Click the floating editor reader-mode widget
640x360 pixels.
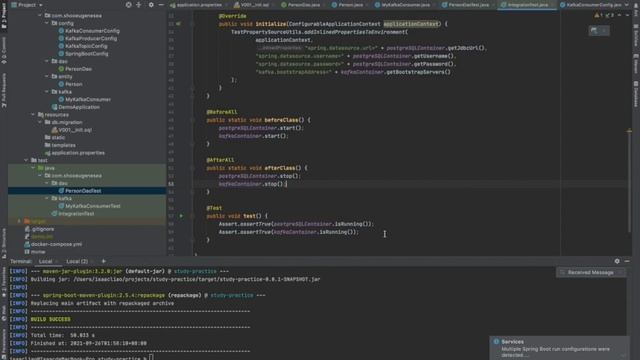click(599, 31)
